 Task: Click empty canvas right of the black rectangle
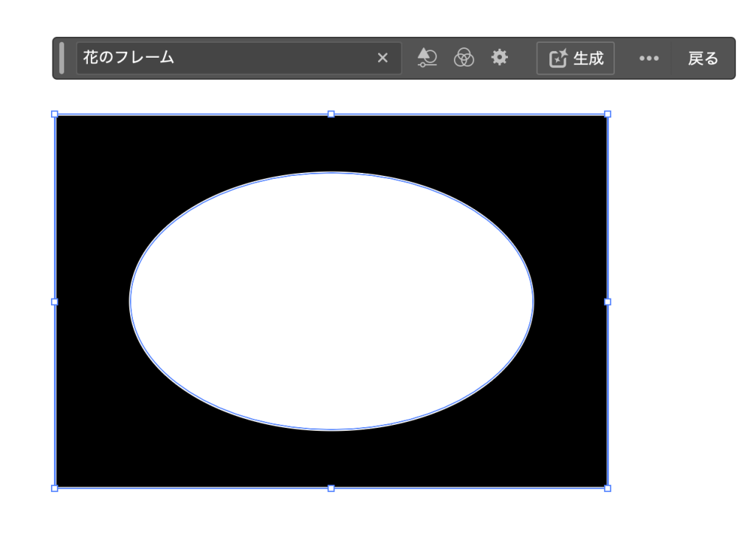pyautogui.click(x=679, y=296)
